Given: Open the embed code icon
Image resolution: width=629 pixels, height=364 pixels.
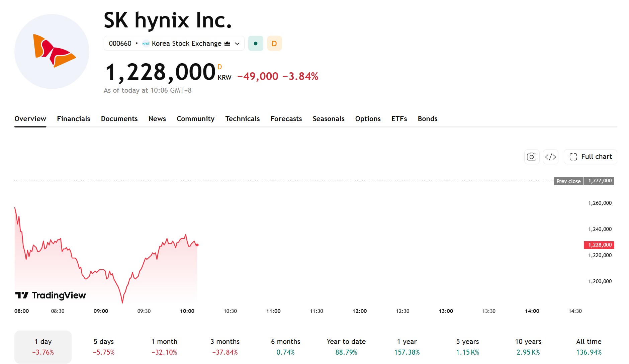Looking at the screenshot, I should (x=550, y=157).
